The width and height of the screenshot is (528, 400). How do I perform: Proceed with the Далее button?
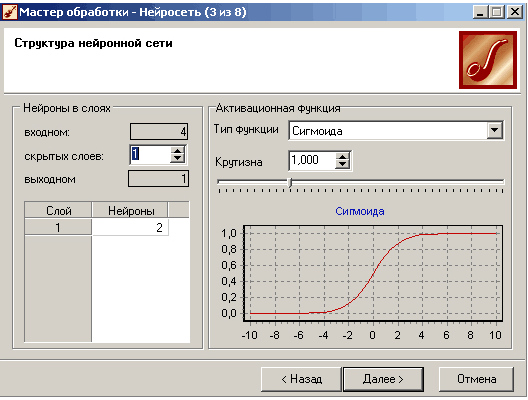tap(383, 379)
